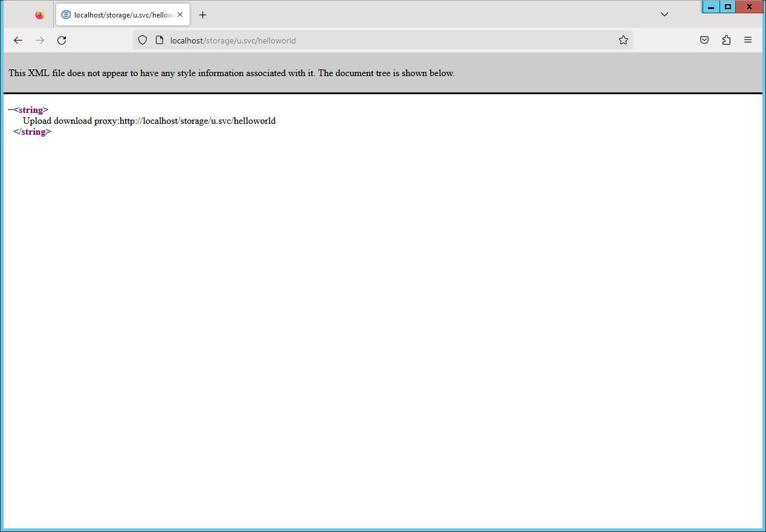The image size is (766, 532).
Task: Expand the list all tabs chevron
Action: point(665,14)
